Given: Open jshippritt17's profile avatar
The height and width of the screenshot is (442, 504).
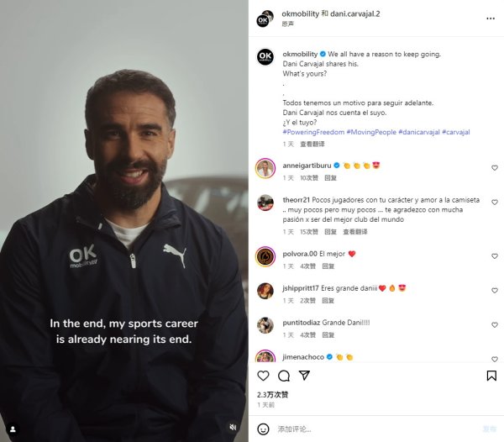Looking at the screenshot, I should (265, 291).
